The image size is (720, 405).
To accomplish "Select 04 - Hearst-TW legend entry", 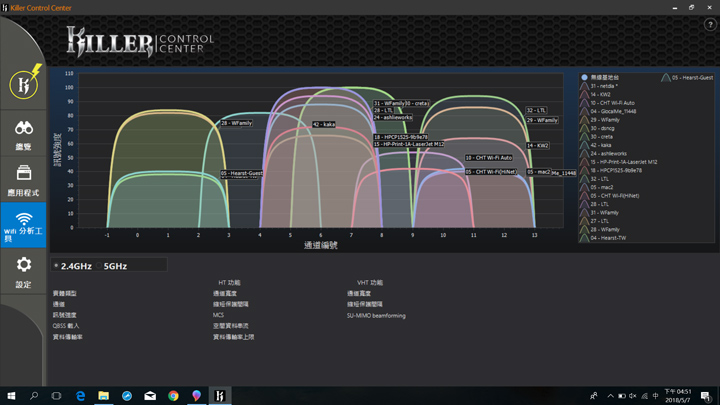I will [x=603, y=238].
